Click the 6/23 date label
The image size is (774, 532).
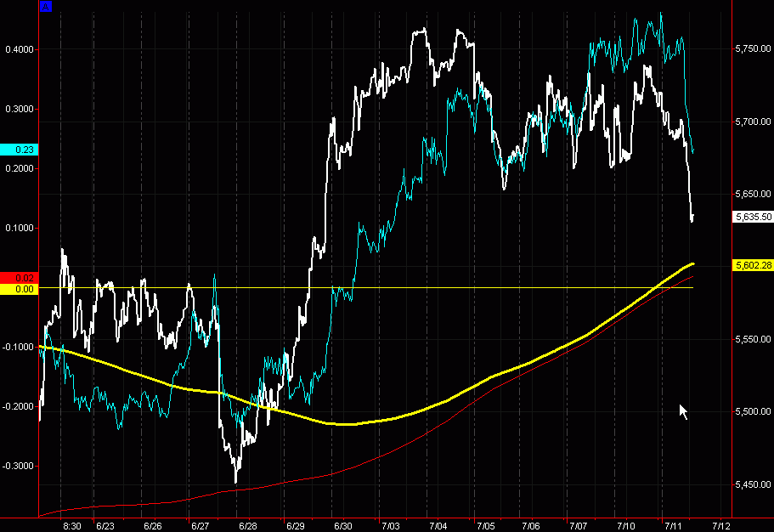point(105,526)
